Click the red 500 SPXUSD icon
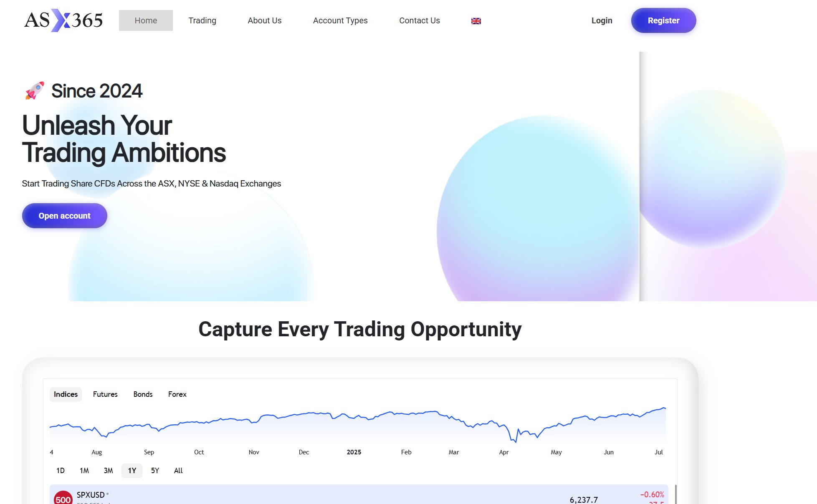The width and height of the screenshot is (817, 504). point(63,498)
